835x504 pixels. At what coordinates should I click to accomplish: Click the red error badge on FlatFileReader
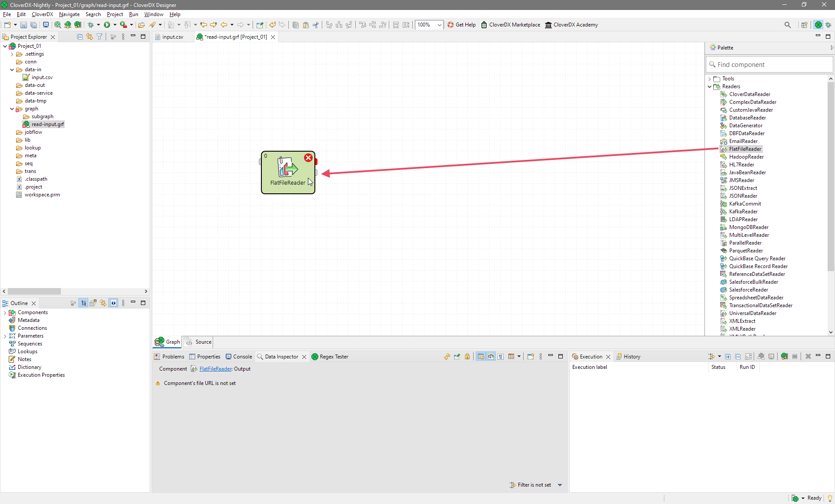click(308, 158)
